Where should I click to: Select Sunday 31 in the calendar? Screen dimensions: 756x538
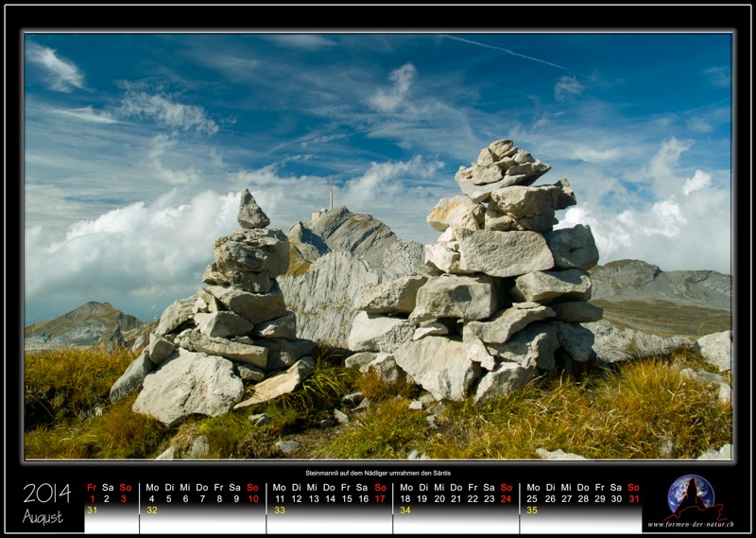click(633, 498)
